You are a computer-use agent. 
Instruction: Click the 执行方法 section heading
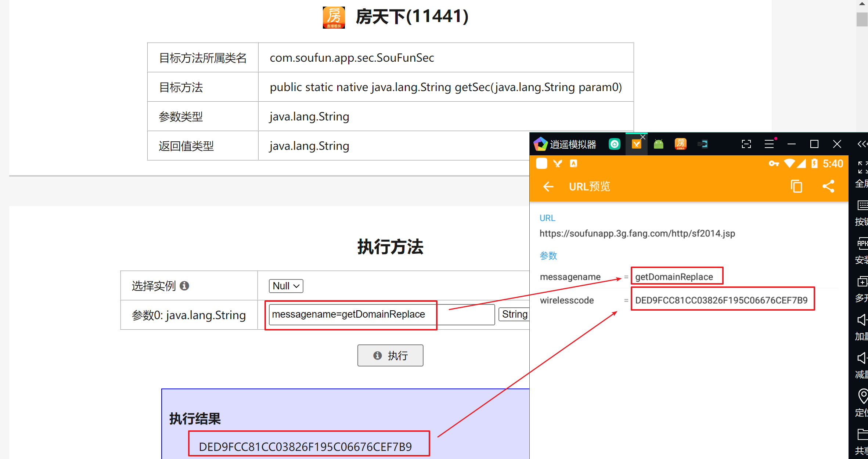point(390,247)
